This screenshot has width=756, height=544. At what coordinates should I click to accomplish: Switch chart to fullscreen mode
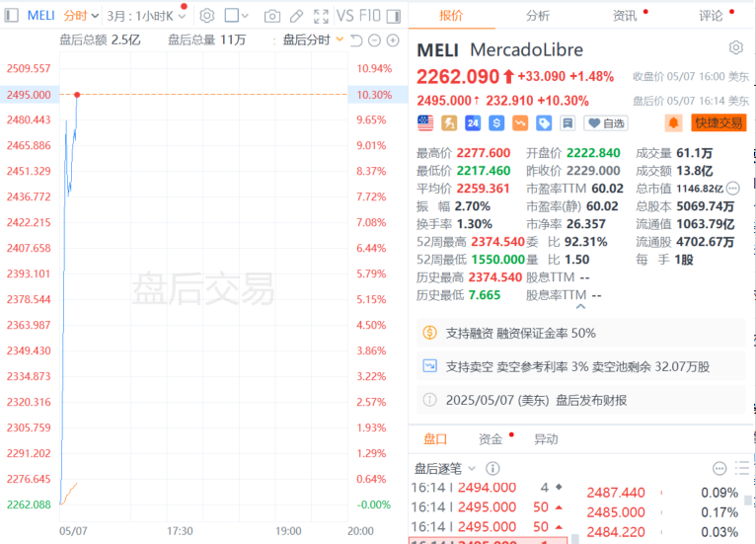(321, 17)
